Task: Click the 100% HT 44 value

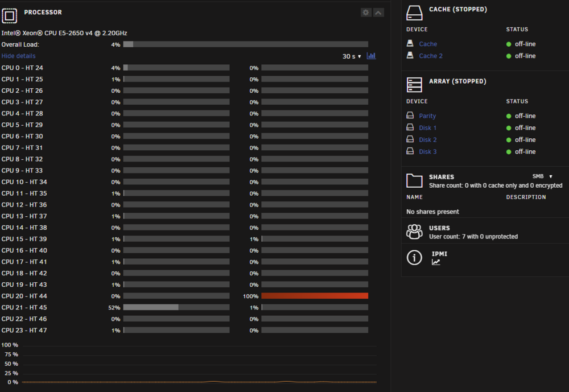Action: [251, 296]
